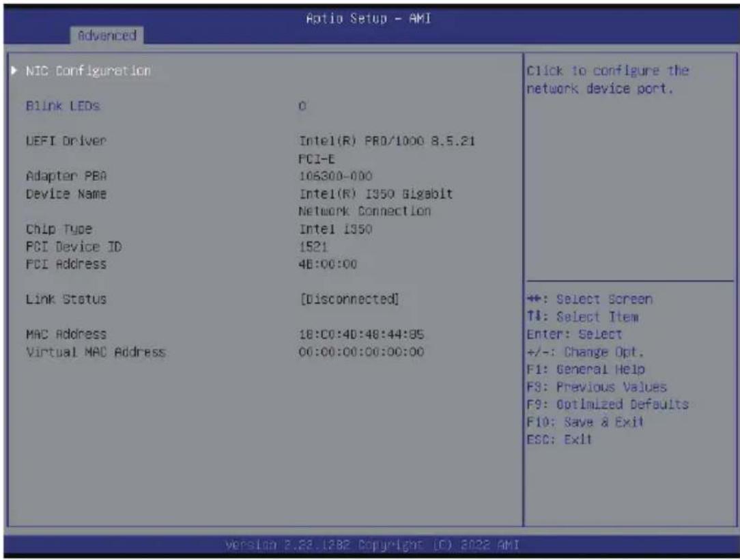
Task: Click the Enter: Select key hint
Action: [574, 335]
